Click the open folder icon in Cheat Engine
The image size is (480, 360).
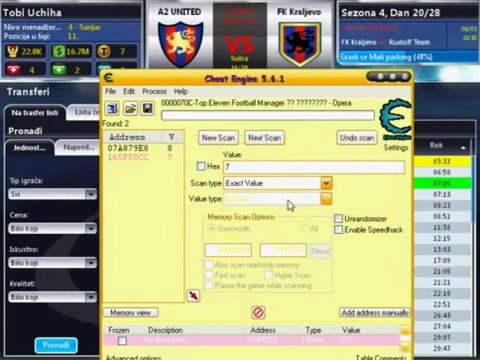130,108
